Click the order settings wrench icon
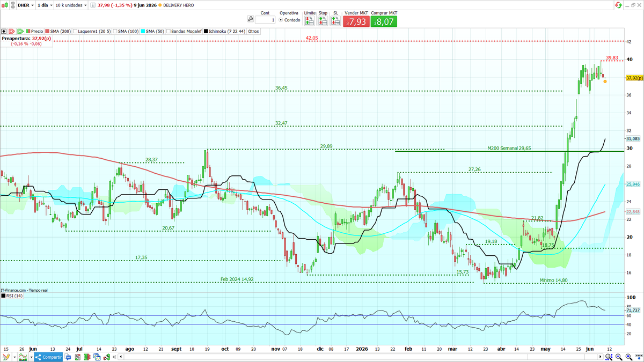 [x=250, y=19]
